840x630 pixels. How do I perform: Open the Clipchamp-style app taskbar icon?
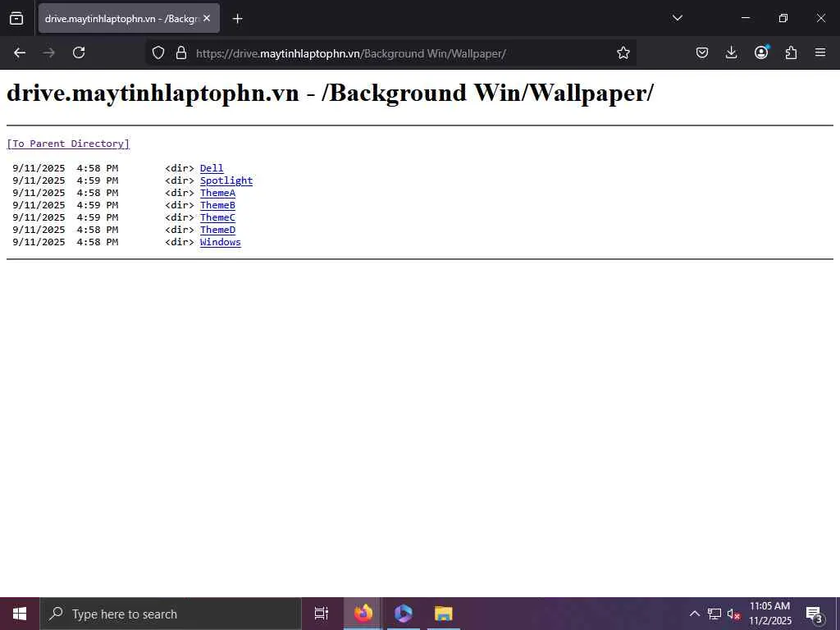[x=403, y=614]
